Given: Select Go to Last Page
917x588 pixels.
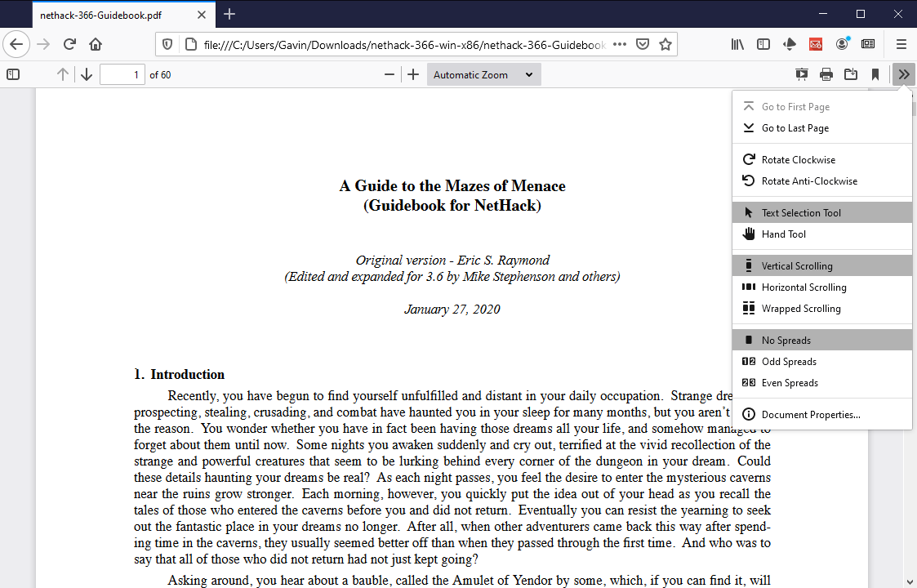Looking at the screenshot, I should (795, 127).
